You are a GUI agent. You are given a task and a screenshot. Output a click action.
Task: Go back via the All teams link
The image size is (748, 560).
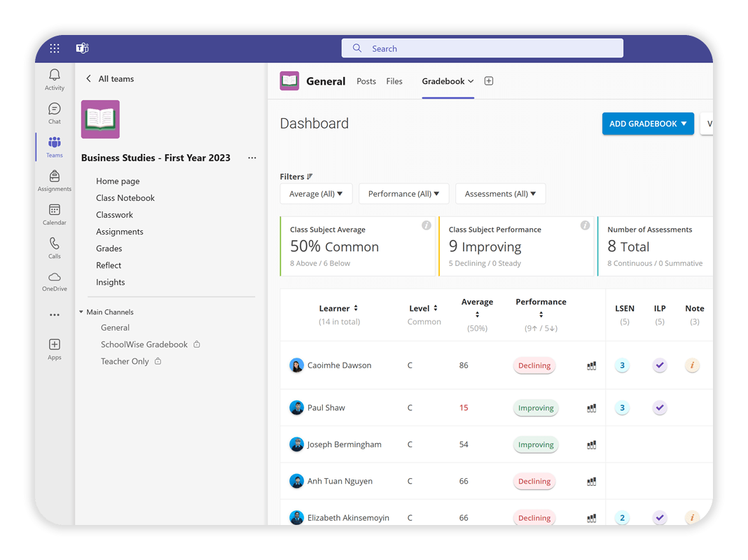pos(109,78)
